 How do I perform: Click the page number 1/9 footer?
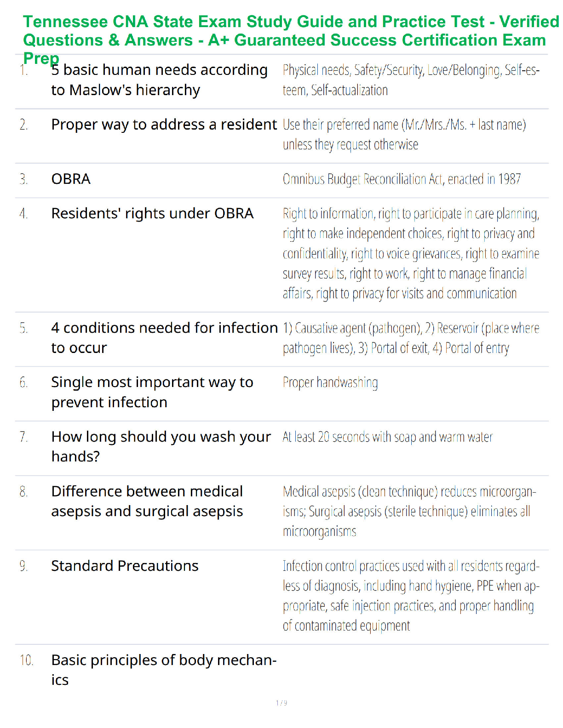pos(281,703)
